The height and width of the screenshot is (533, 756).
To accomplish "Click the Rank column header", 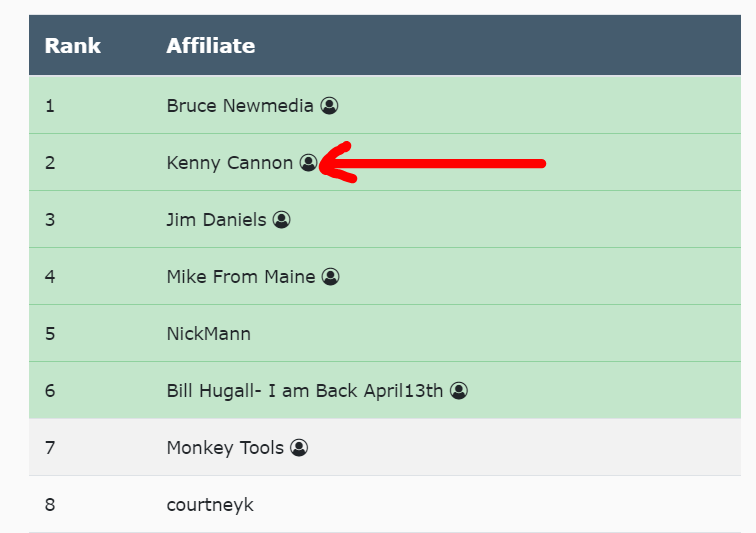I will [73, 45].
